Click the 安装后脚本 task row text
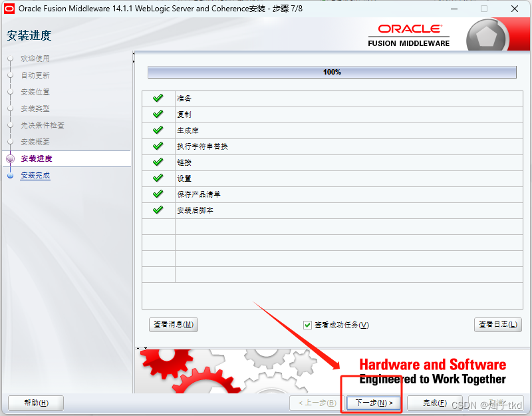This screenshot has width=532, height=416. pyautogui.click(x=195, y=210)
